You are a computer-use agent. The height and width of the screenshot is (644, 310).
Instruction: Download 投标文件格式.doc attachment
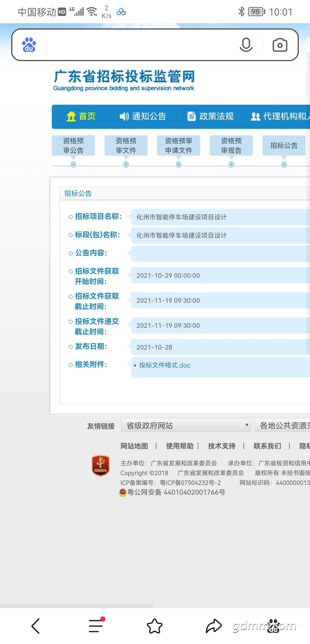164,365
